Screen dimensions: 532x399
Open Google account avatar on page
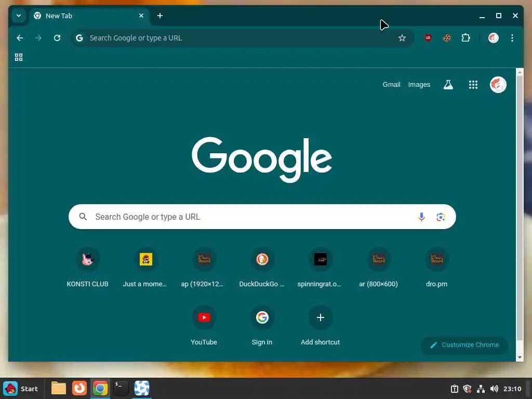498,85
